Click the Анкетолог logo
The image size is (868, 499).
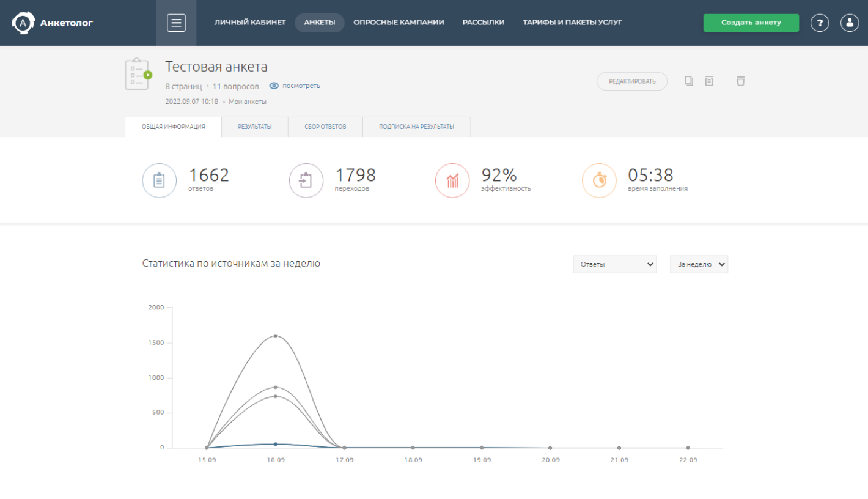(53, 23)
